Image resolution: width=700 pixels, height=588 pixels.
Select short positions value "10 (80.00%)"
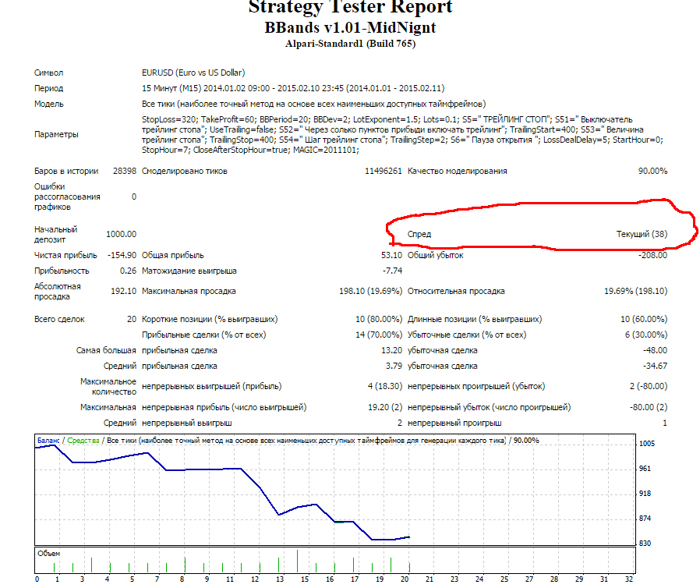click(379, 319)
